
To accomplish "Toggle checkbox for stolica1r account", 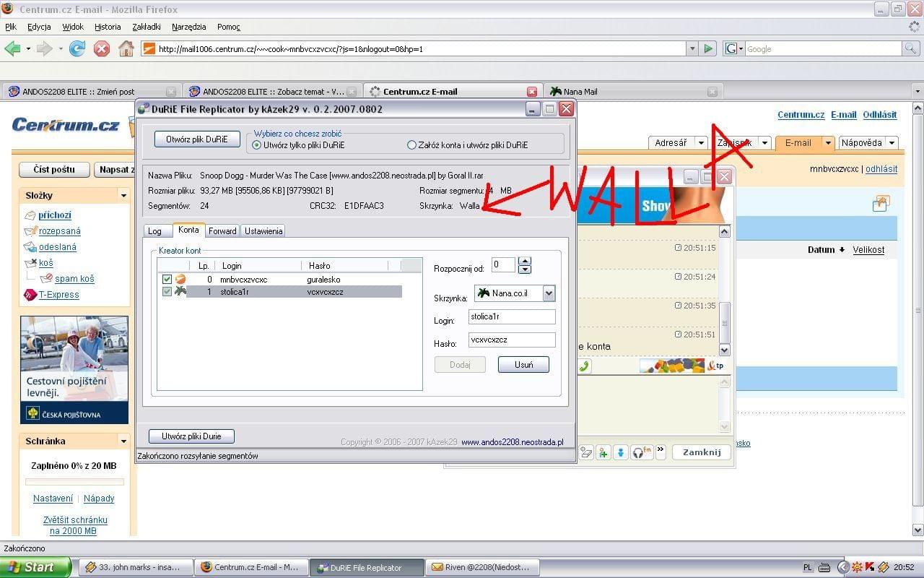I will point(167,292).
